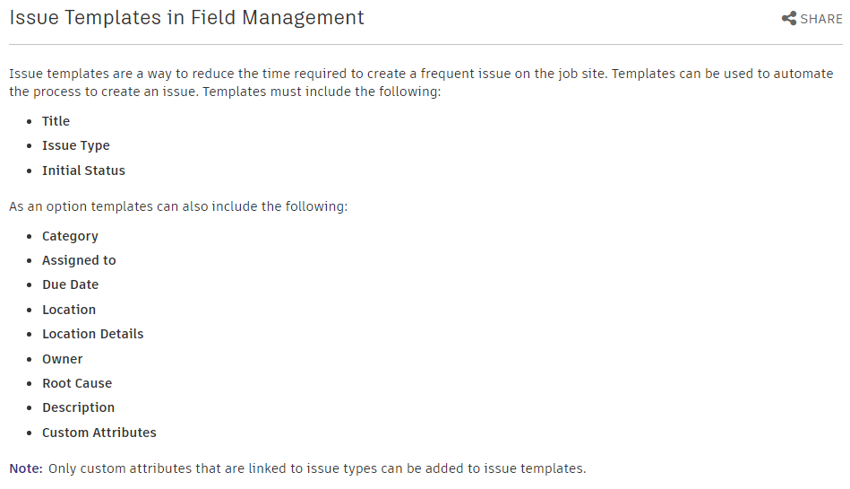Click the 'Templates must include the following' text
The height and width of the screenshot is (489, 850).
coord(322,92)
